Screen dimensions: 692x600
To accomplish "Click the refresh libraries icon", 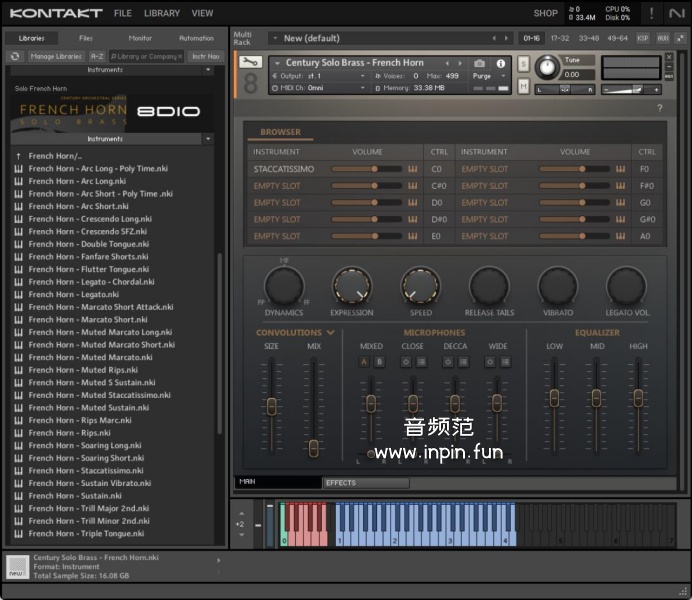I will (x=15, y=57).
